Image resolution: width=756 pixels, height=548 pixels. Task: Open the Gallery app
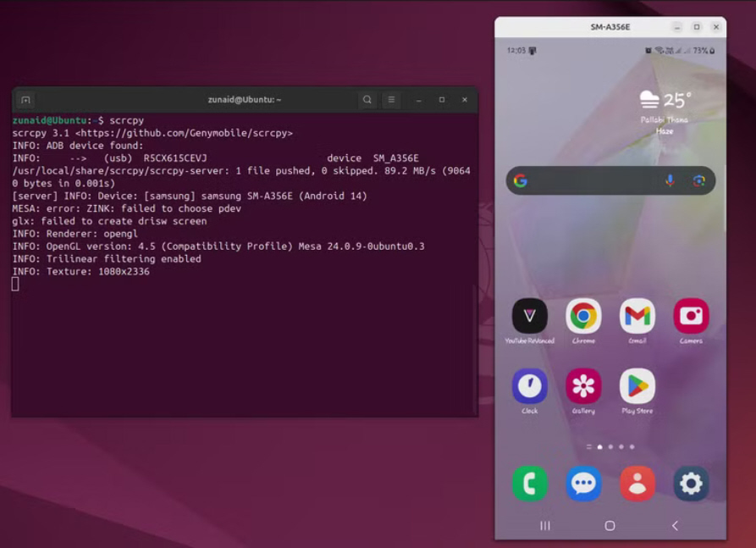[583, 386]
